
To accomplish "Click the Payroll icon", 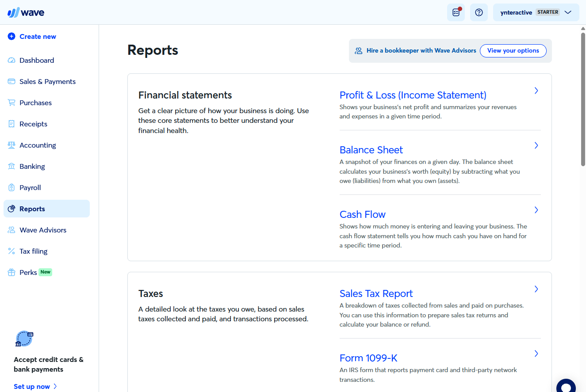I will point(11,188).
